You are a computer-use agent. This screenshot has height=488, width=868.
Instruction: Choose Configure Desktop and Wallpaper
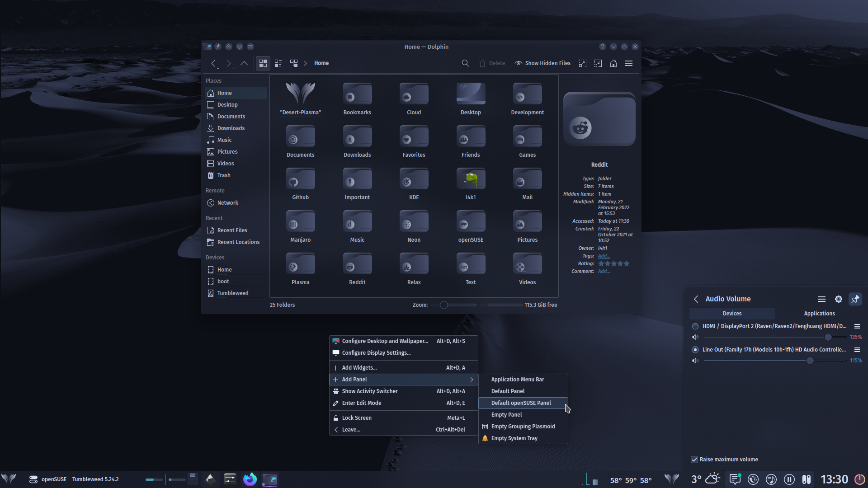(x=403, y=341)
